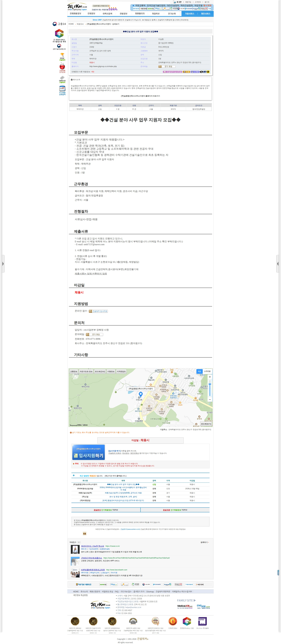This screenshot has height=644, width=281.
Task: Toggle 지형정보 map overlay
Action: click(111, 371)
